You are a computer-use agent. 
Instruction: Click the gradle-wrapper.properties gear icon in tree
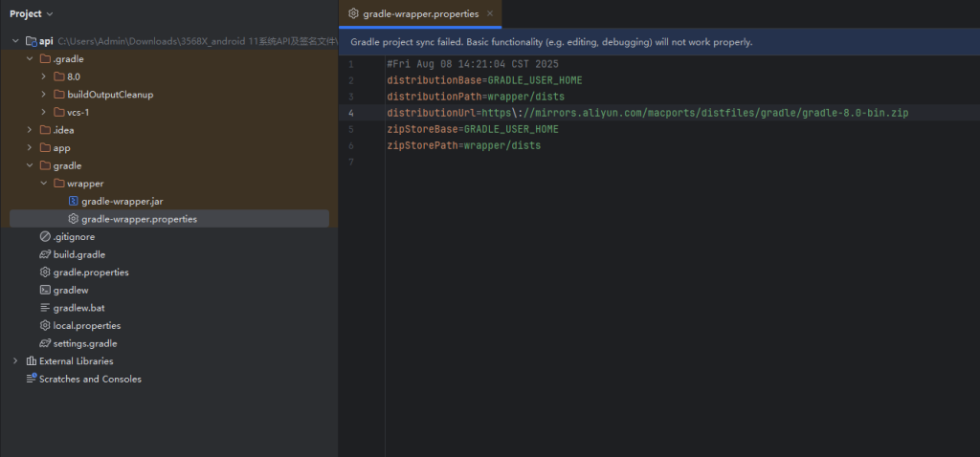[73, 219]
